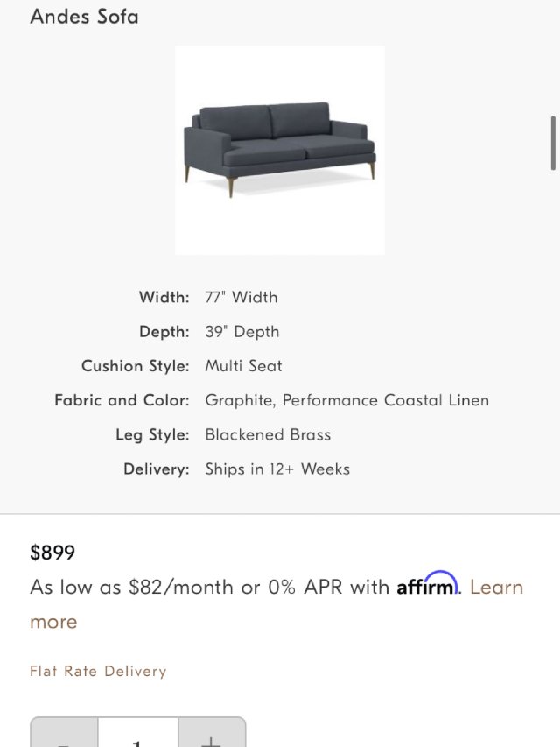Click the page scrollbar thumb
This screenshot has height=747, width=560.
tap(553, 142)
